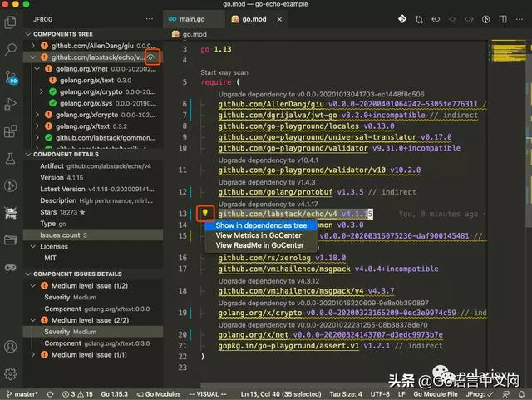
Task: Switch to the main.go tab
Action: click(194, 19)
